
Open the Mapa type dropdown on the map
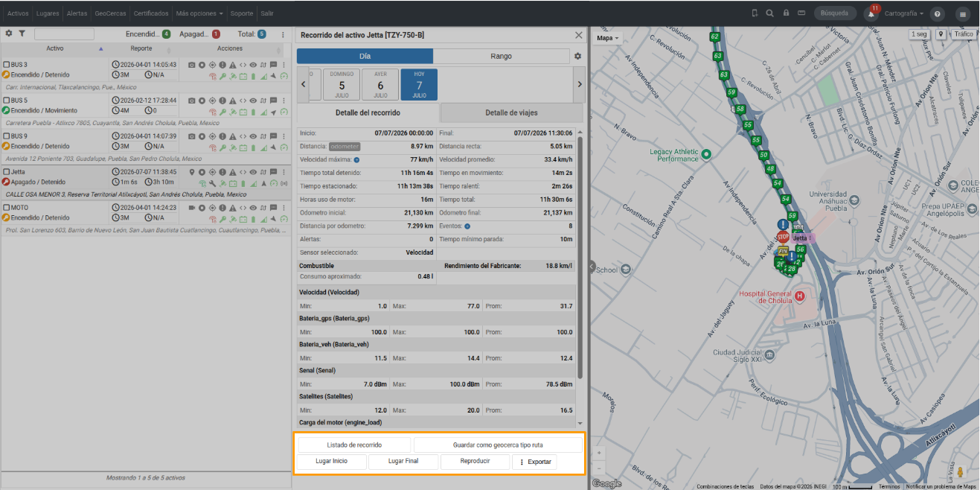tap(608, 38)
